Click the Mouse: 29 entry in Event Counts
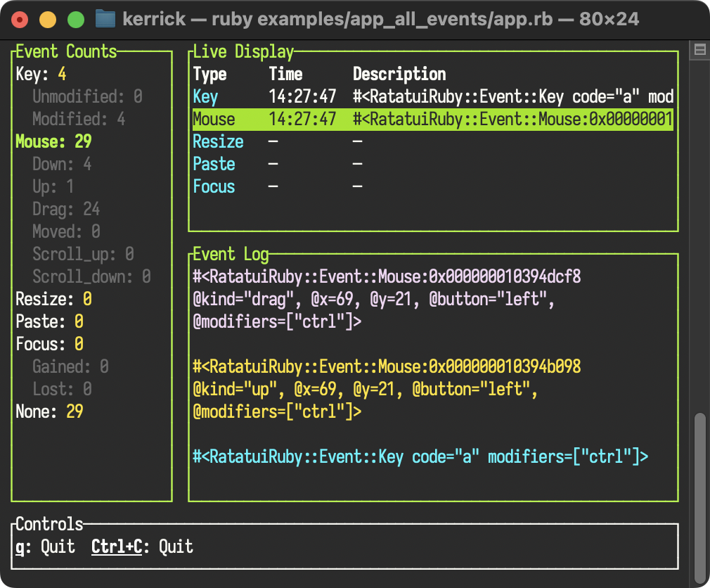This screenshot has height=588, width=710. click(x=53, y=142)
